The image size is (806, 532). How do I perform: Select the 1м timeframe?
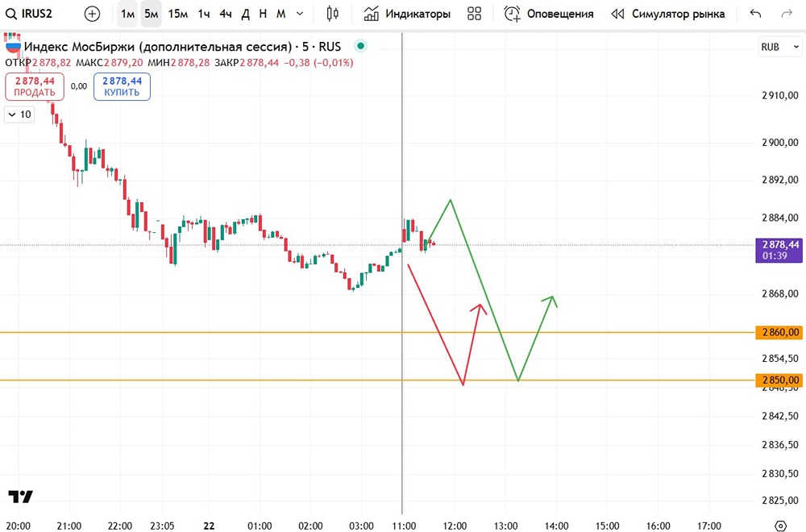[x=127, y=14]
